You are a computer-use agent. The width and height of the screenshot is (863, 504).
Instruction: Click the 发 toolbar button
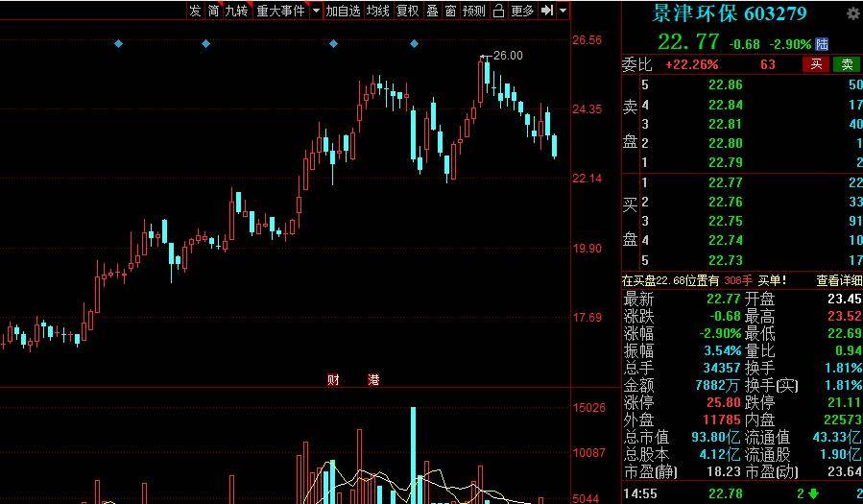[195, 11]
